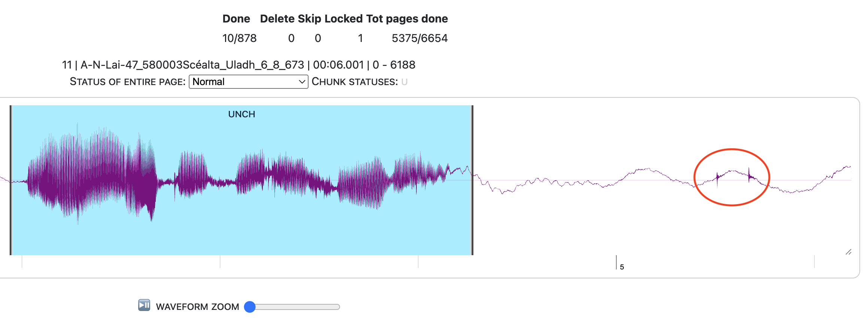The width and height of the screenshot is (868, 335).
Task: Click the Locked column header
Action: pos(343,19)
